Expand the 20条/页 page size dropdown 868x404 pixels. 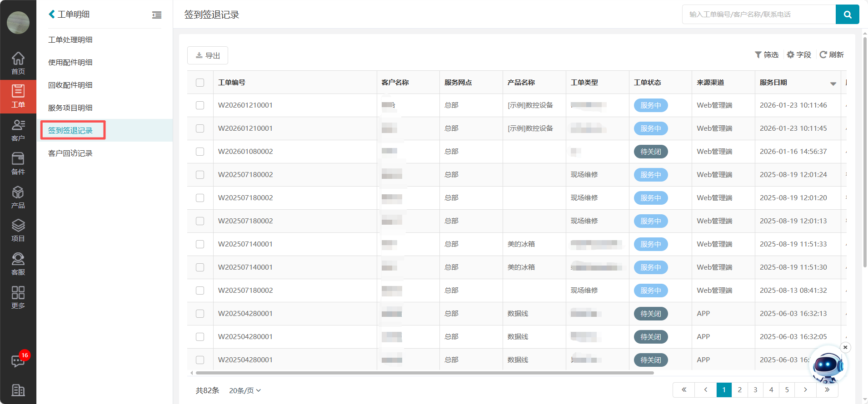tap(245, 390)
